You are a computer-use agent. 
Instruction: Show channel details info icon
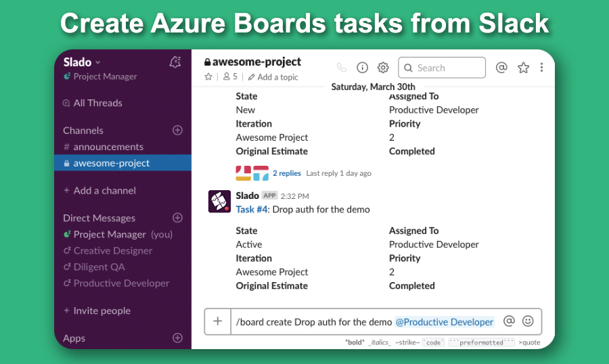[363, 68]
